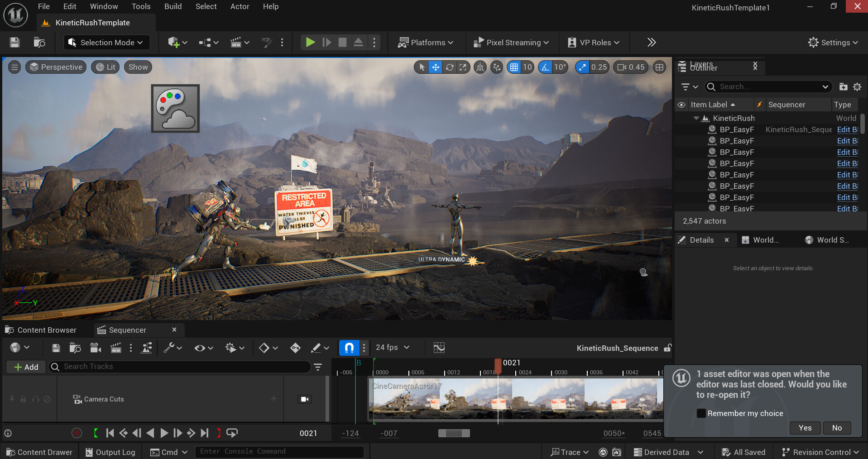
Task: Save the current level with the disk icon
Action: point(14,43)
